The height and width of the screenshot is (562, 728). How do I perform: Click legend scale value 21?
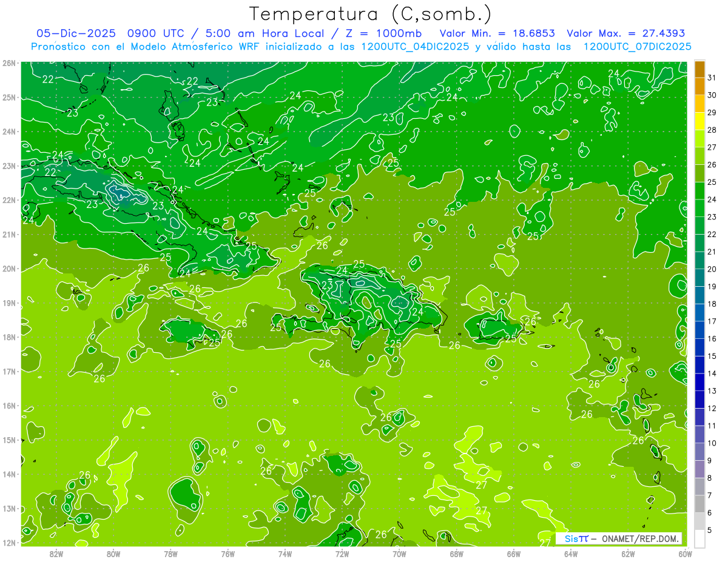(x=712, y=252)
